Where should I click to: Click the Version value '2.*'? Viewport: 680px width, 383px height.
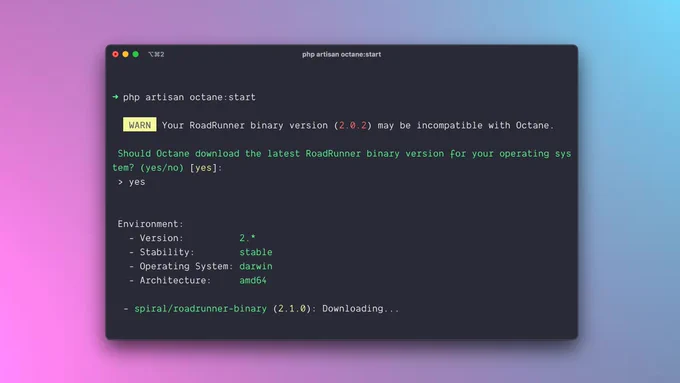(247, 238)
